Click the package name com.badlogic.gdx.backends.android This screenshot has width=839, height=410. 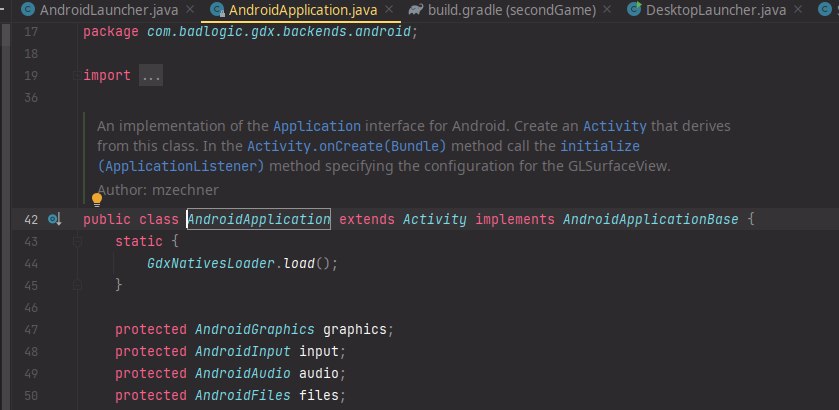click(x=278, y=32)
